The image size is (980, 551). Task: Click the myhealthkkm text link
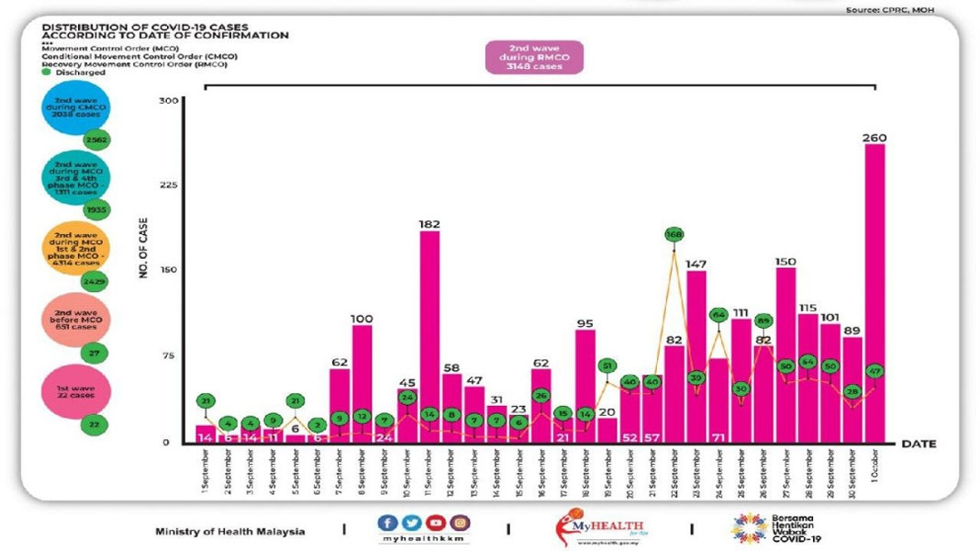click(x=424, y=538)
